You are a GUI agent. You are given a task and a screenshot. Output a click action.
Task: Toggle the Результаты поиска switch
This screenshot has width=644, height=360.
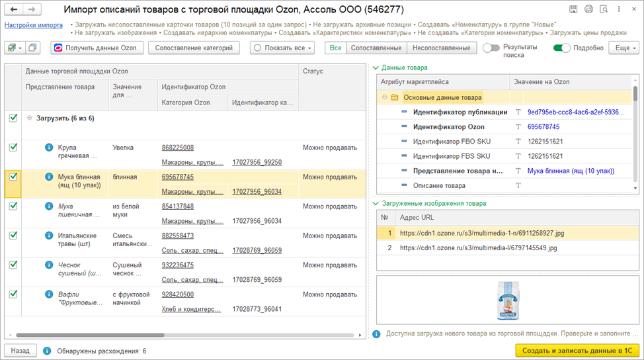coord(491,48)
